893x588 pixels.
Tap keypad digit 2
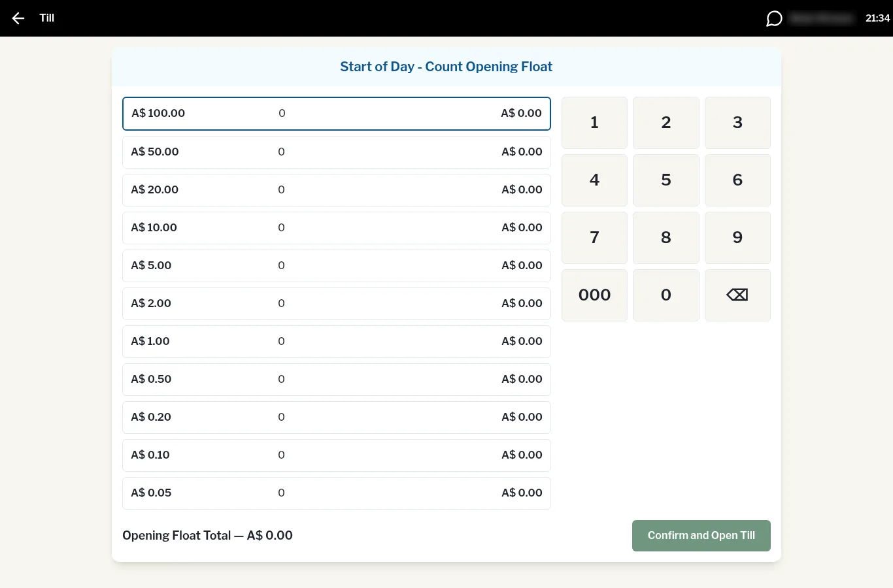[x=666, y=123]
